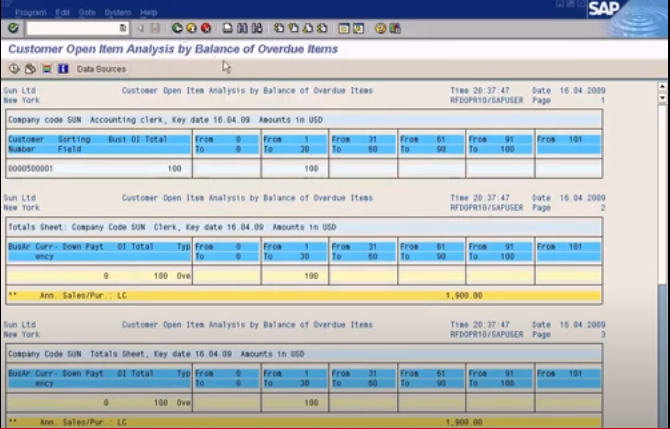Jump to Last Page icon
Image resolution: width=670 pixels, height=429 pixels.
[323, 28]
